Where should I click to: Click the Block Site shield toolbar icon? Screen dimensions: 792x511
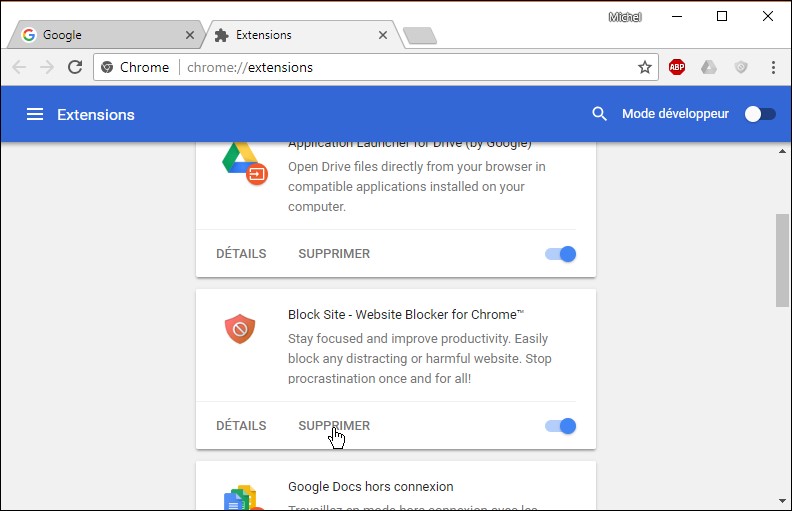740,67
